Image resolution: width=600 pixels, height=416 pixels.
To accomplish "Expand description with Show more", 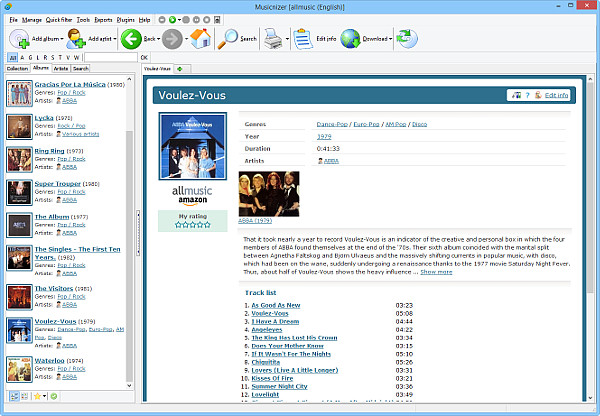I will pyautogui.click(x=436, y=272).
